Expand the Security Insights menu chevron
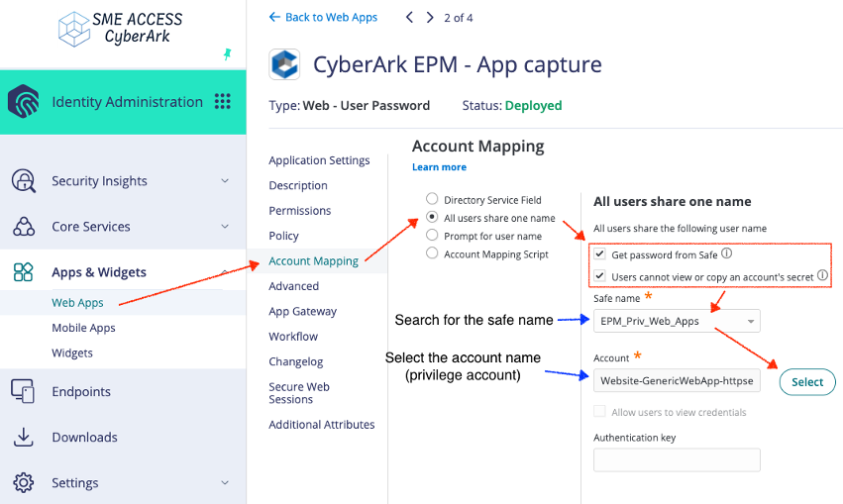 point(225,180)
